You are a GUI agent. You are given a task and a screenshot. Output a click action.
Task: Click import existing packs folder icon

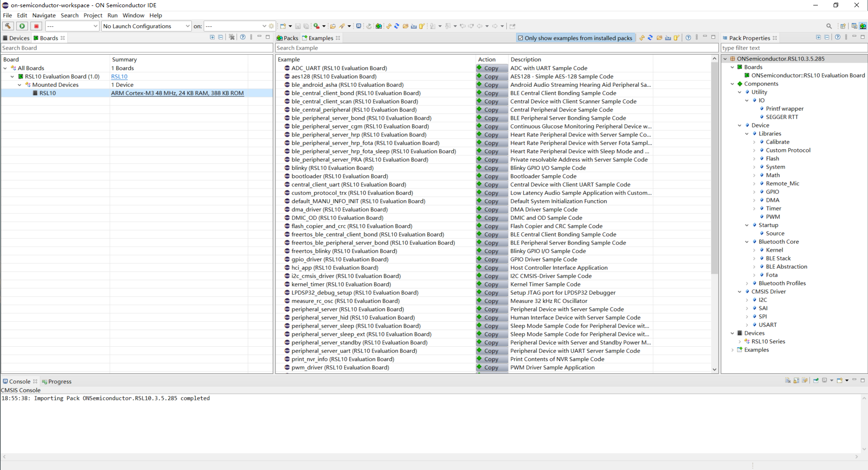coord(660,38)
